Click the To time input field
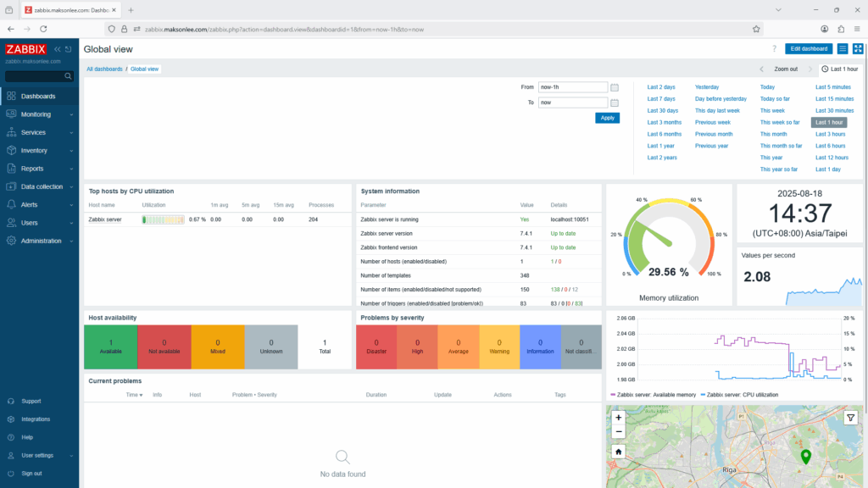868x488 pixels. [x=573, y=103]
